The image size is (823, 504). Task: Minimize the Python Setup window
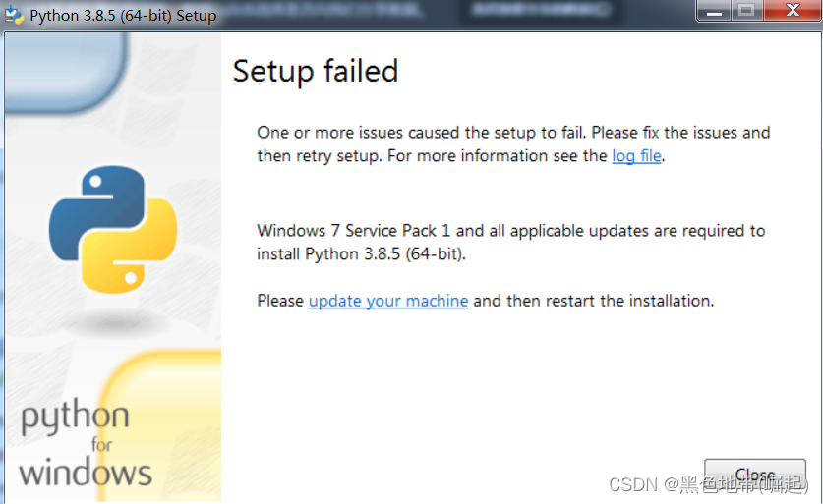point(714,11)
